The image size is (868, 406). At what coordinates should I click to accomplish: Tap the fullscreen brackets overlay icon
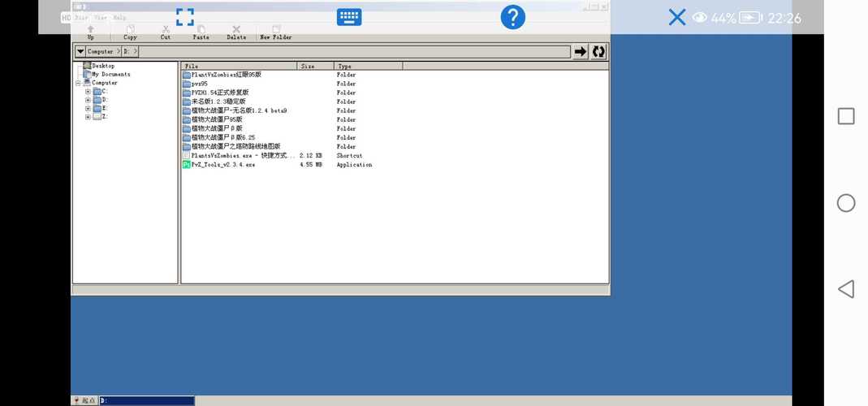[185, 16]
